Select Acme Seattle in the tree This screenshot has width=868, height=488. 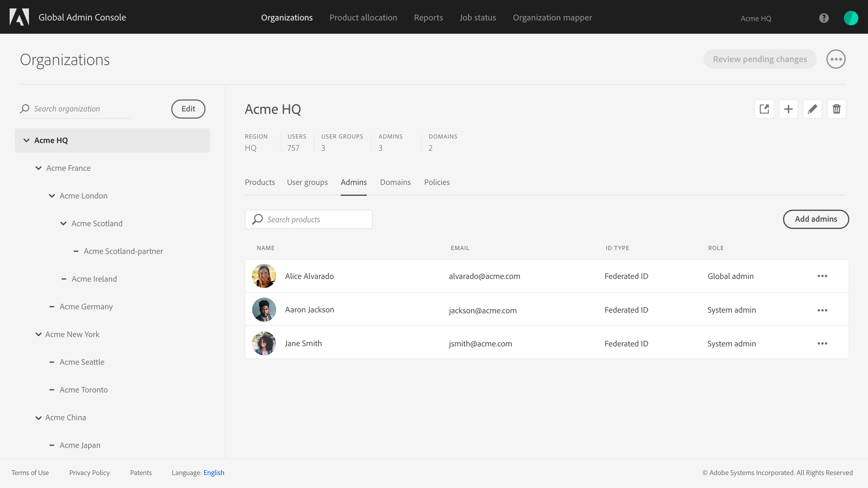82,362
